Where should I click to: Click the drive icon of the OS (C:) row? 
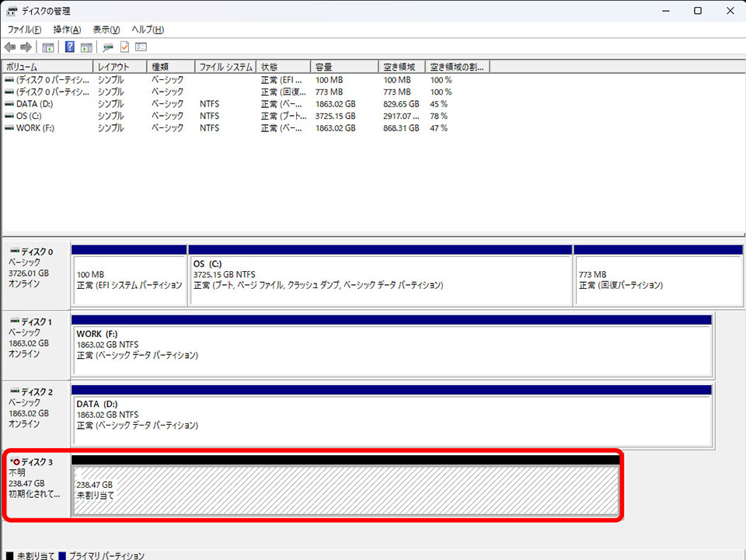point(9,116)
